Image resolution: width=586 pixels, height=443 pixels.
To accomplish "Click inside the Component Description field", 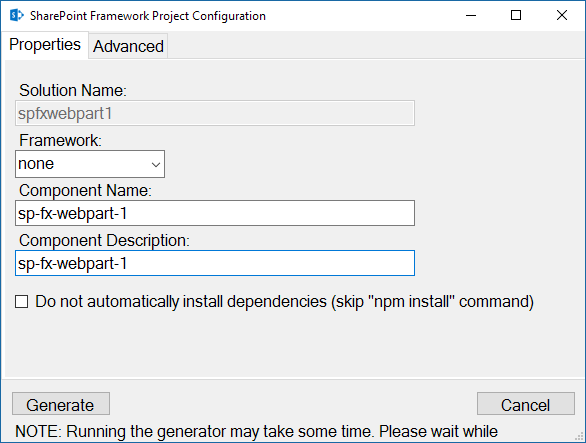I will (215, 263).
